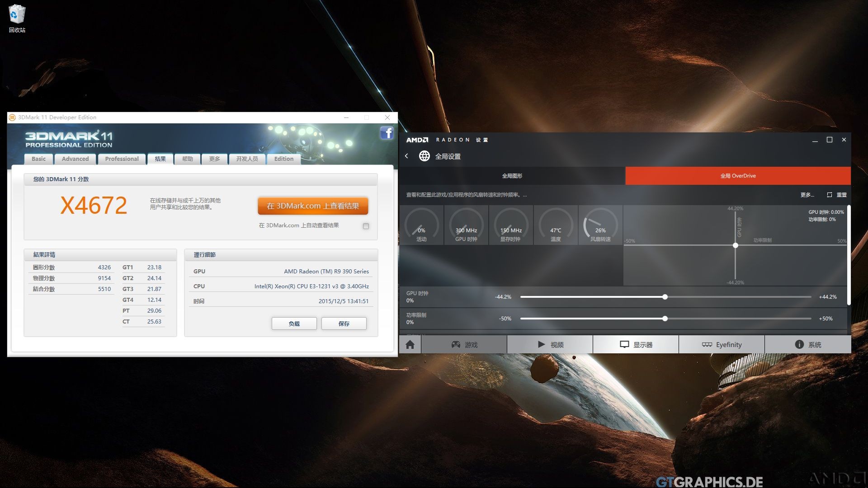
Task: Click the PT 29.06 value
Action: pyautogui.click(x=154, y=311)
